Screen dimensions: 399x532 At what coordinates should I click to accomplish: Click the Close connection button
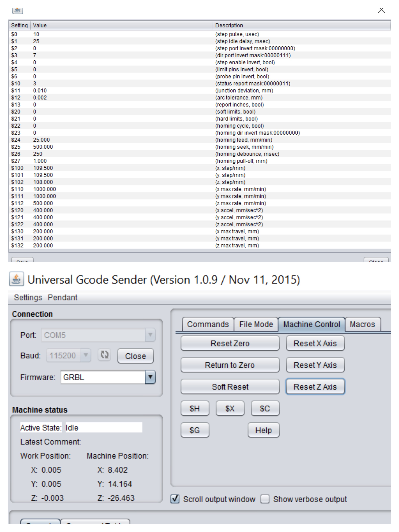click(135, 356)
